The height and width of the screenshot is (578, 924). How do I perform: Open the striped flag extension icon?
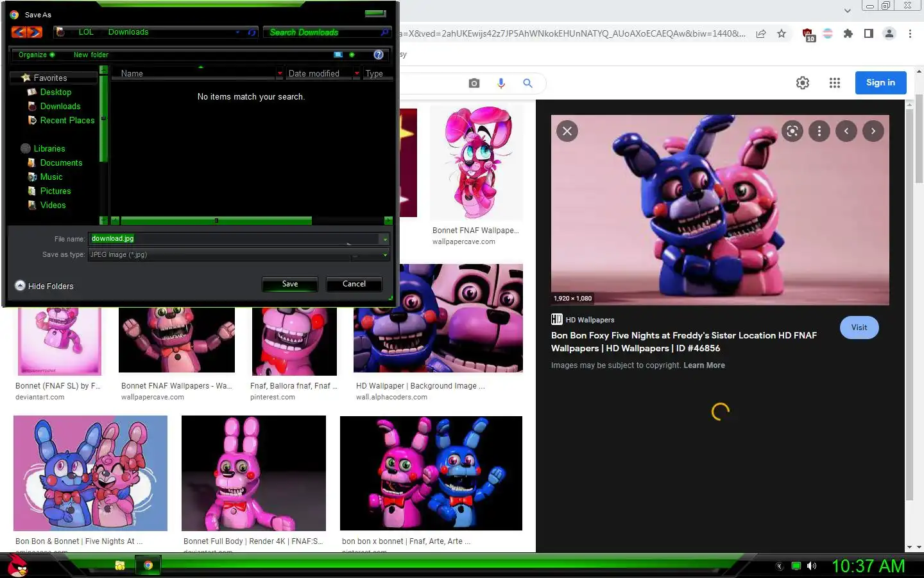tap(828, 33)
